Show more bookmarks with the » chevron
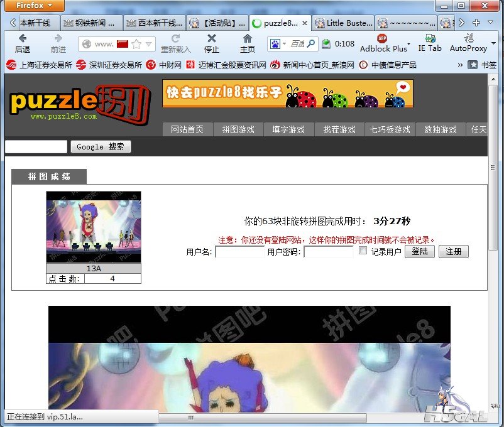 pos(460,65)
